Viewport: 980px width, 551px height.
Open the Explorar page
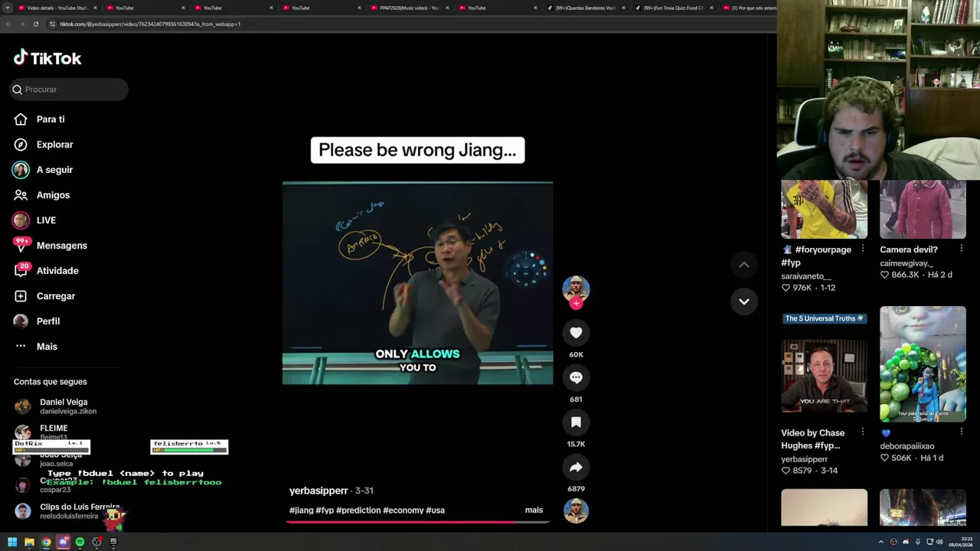54,145
